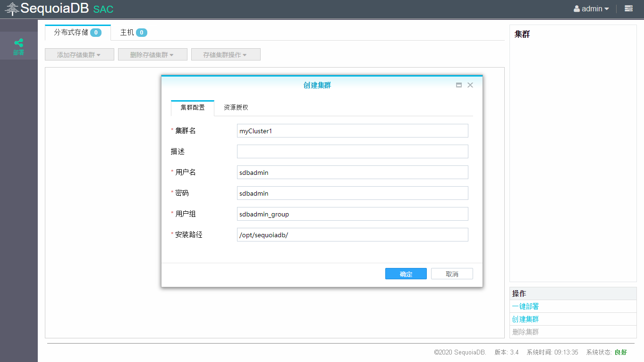Image resolution: width=644 pixels, height=362 pixels.
Task: Click the server list icon in header
Action: tap(628, 9)
